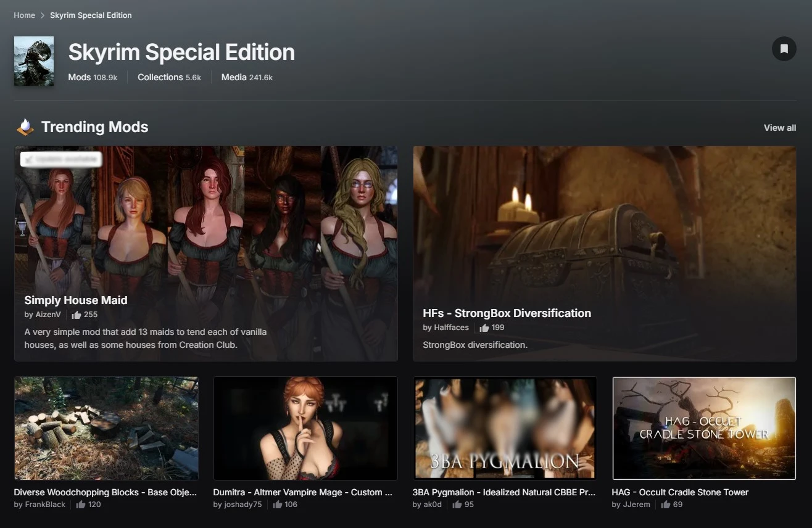Click the thumbs-up icon on HFs - StrongBox Diversification
Viewport: 812px width, 528px height.
tap(484, 328)
